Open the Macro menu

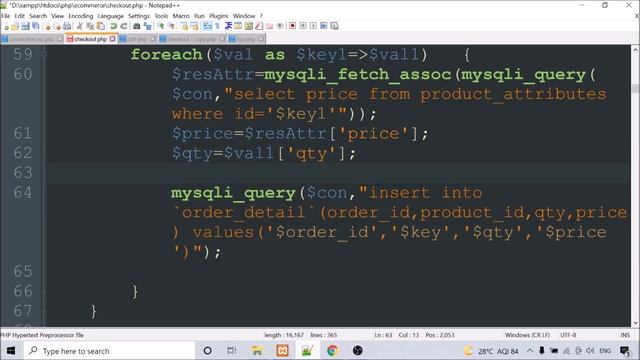coord(181,16)
